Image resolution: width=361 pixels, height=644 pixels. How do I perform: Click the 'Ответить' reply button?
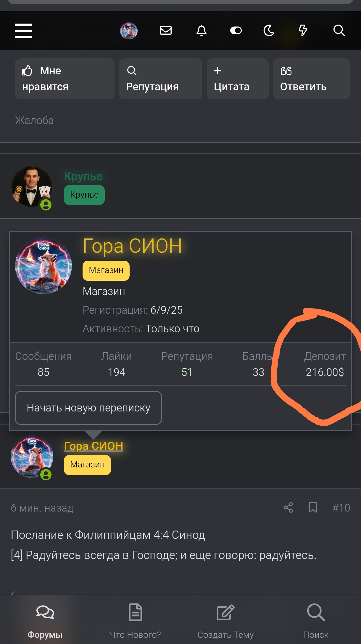pos(311,79)
